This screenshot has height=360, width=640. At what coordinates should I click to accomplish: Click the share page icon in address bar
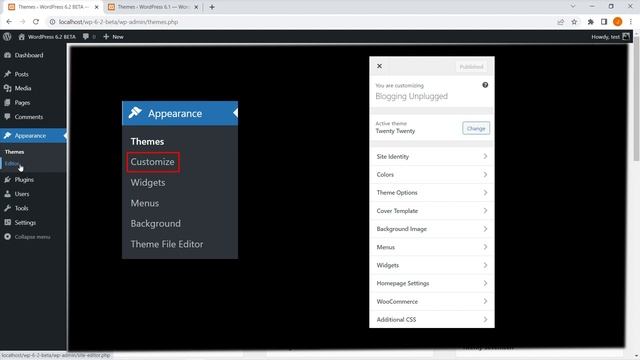click(x=561, y=22)
